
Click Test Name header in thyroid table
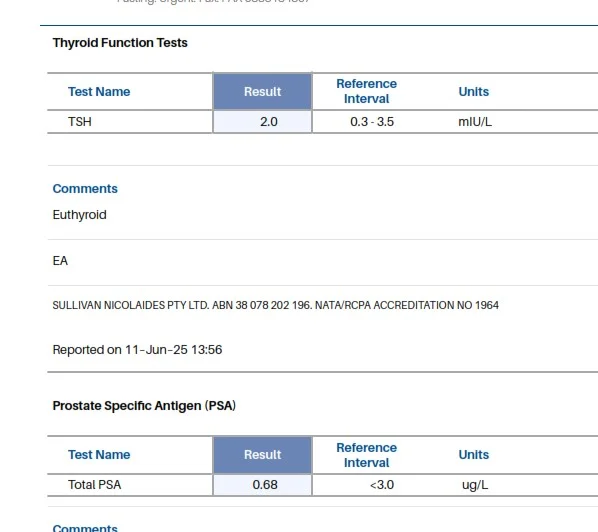point(99,92)
